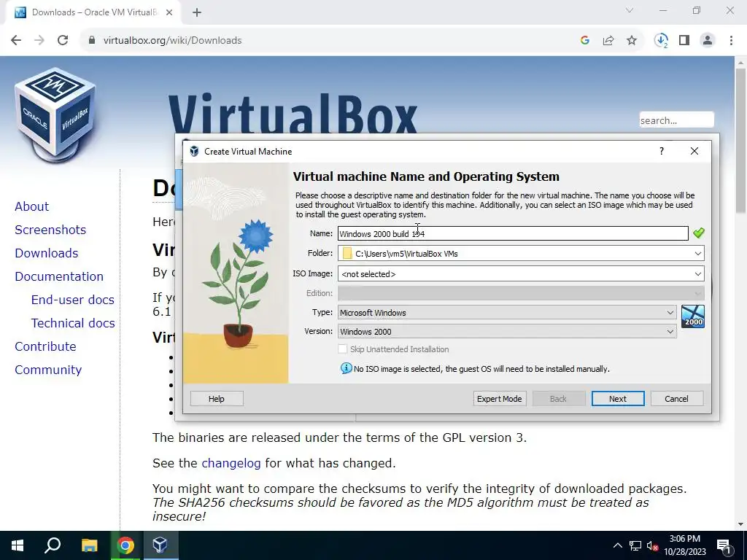Open File Explorer from taskbar
This screenshot has width=747, height=560.
89,545
